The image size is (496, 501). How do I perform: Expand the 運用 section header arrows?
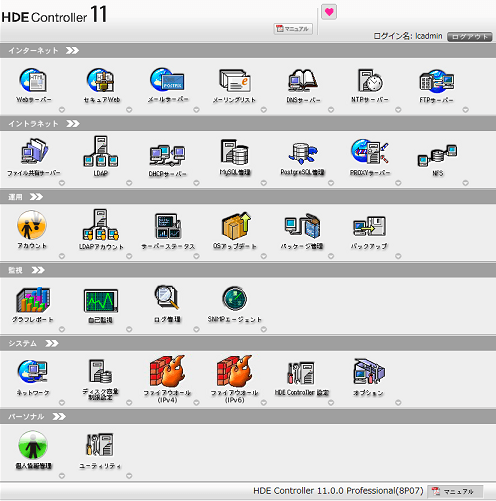pyautogui.click(x=36, y=197)
